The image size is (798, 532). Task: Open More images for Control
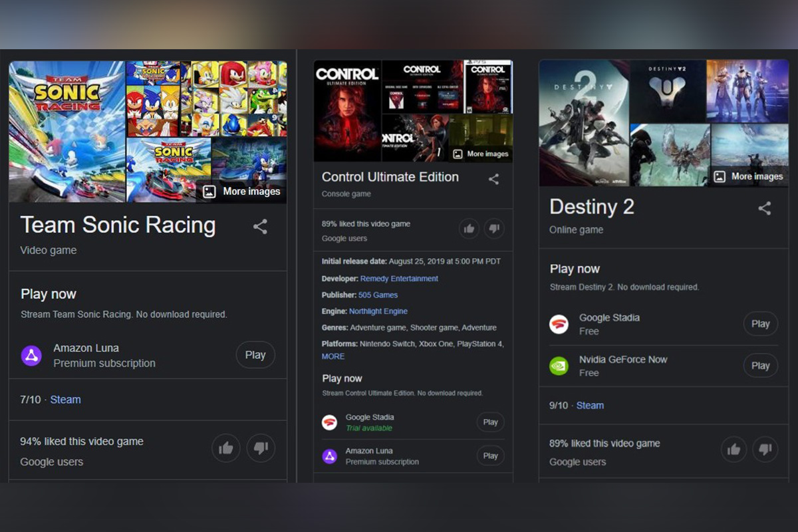[x=480, y=154]
